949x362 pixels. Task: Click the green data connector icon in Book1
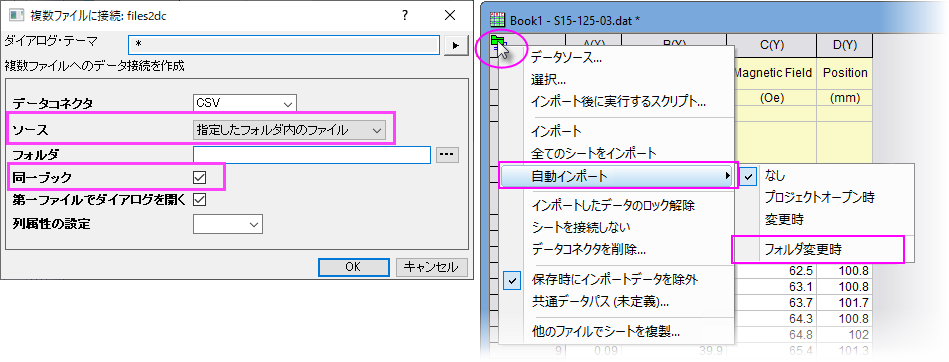[497, 42]
